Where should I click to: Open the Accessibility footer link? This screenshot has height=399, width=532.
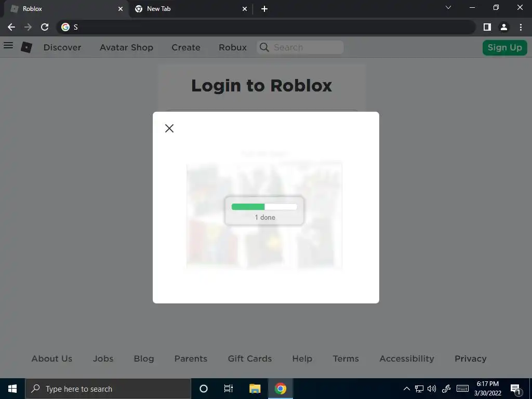coord(407,358)
